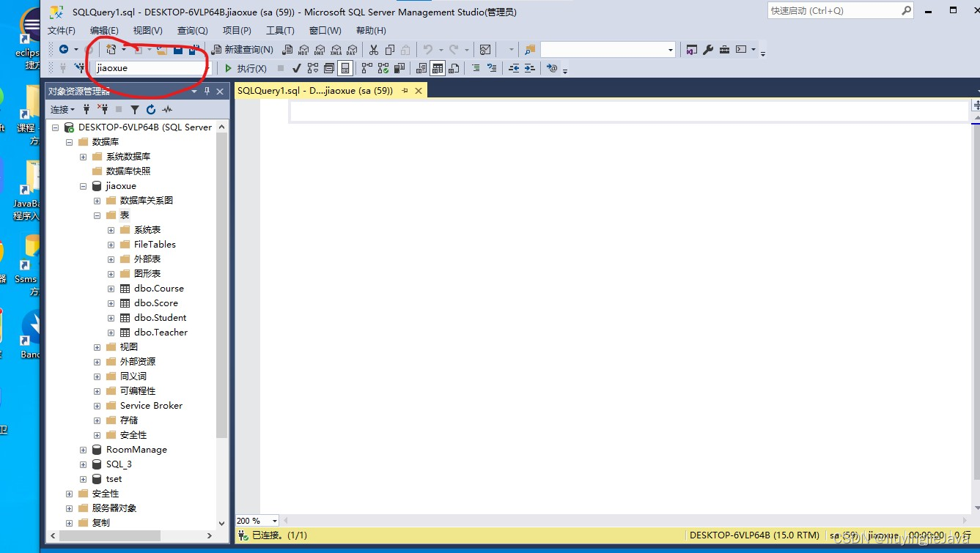Select the Service Broker folder
Screen dimensions: 980x553
pos(151,406)
